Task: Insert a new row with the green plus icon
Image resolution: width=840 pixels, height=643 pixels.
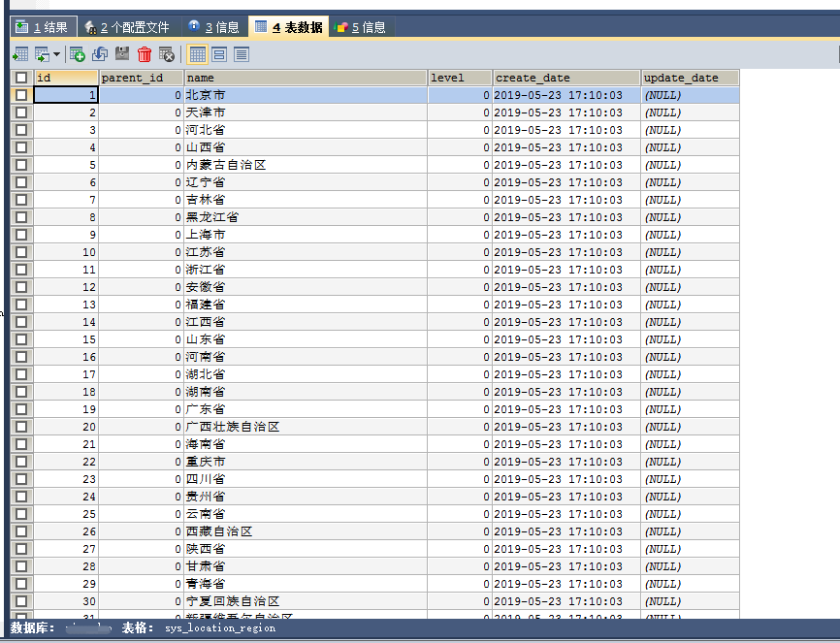Action: click(76, 53)
